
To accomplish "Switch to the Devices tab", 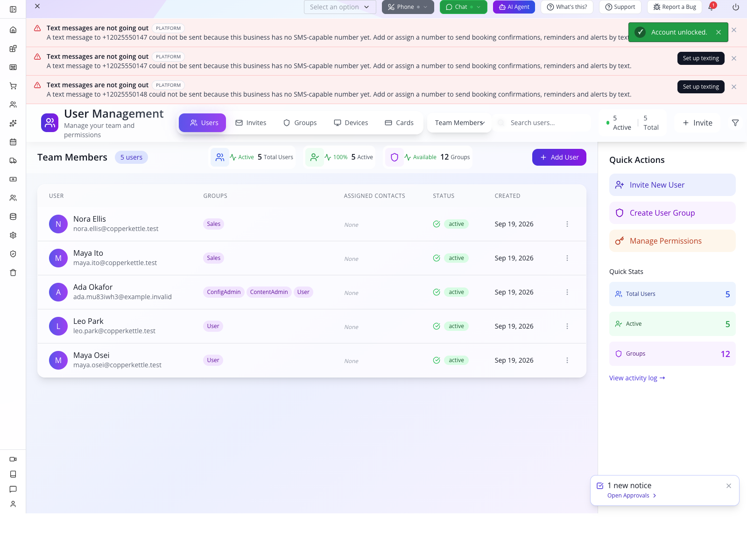I will click(x=351, y=123).
